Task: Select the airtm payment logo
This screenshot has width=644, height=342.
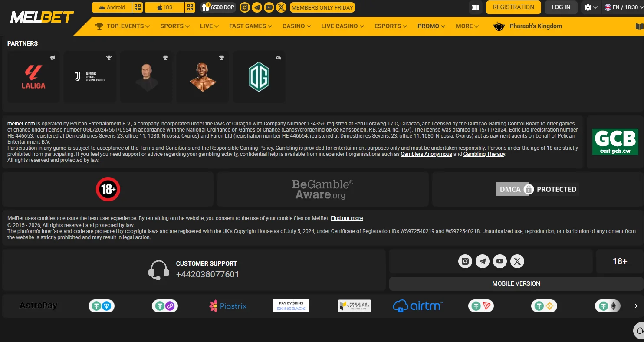Action: (417, 306)
